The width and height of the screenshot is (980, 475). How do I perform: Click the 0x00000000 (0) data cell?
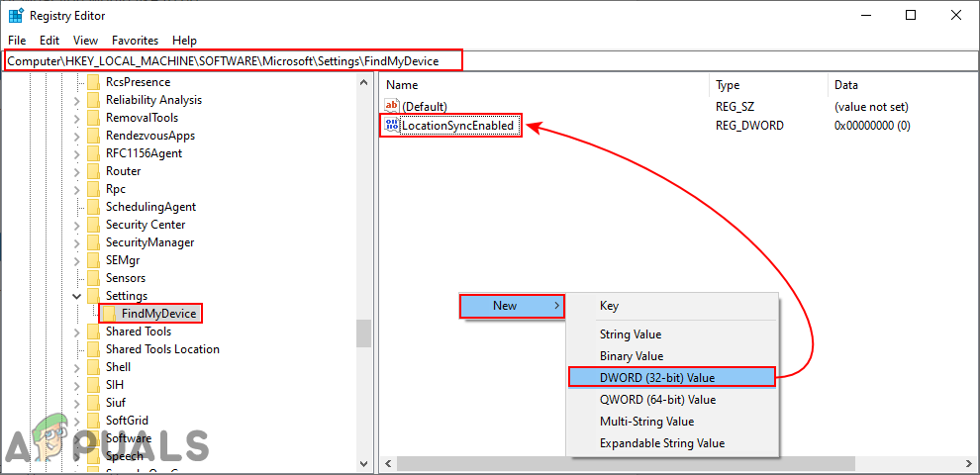point(872,126)
